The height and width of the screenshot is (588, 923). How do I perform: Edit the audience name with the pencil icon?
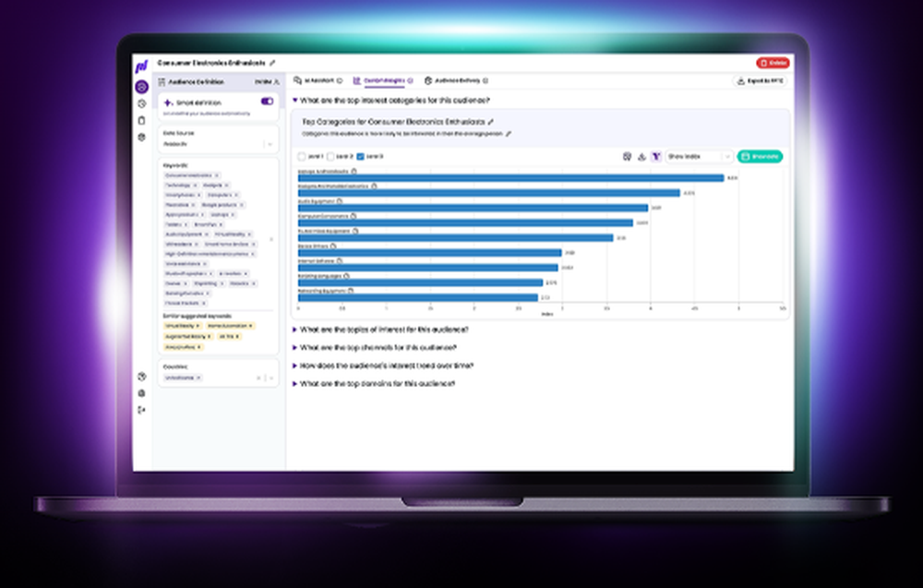point(272,63)
